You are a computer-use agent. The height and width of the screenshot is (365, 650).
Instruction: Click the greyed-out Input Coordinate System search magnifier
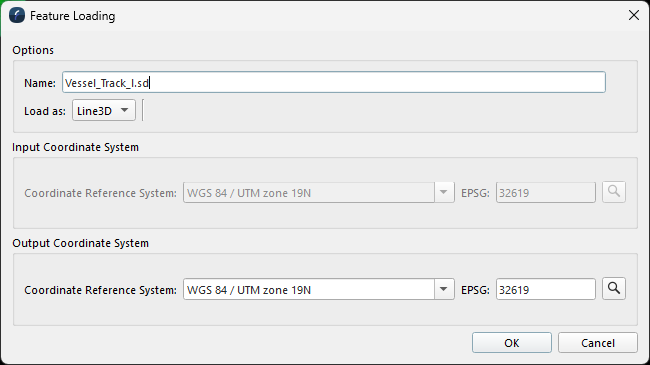click(614, 192)
